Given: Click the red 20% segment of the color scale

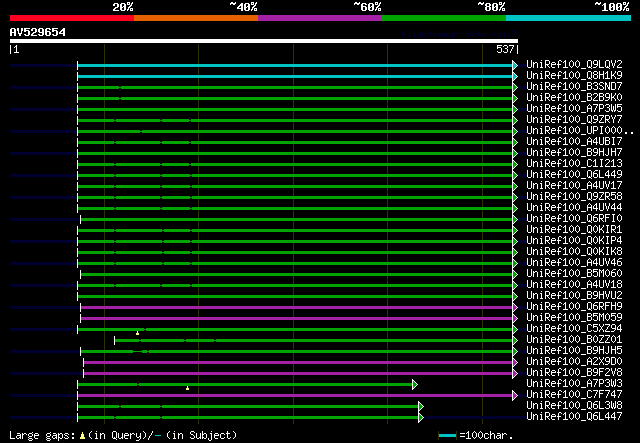Looking at the screenshot, I should tap(72, 18).
